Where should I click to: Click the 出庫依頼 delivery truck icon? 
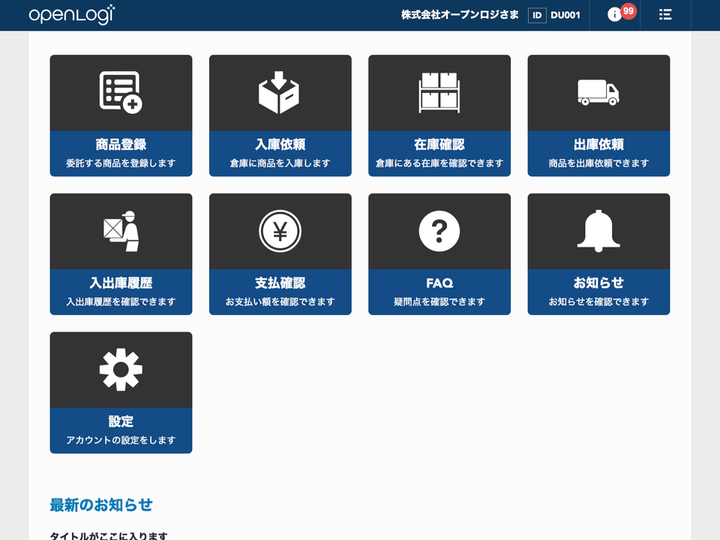coord(598,92)
